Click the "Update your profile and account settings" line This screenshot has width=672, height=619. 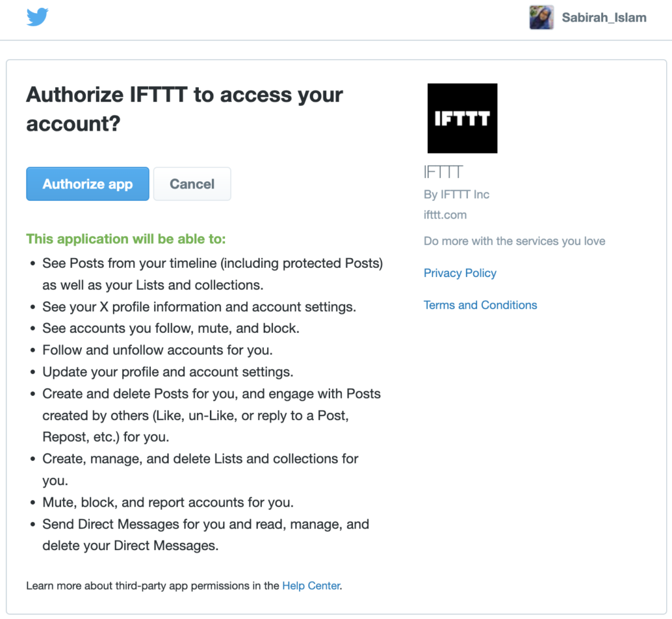(x=167, y=372)
